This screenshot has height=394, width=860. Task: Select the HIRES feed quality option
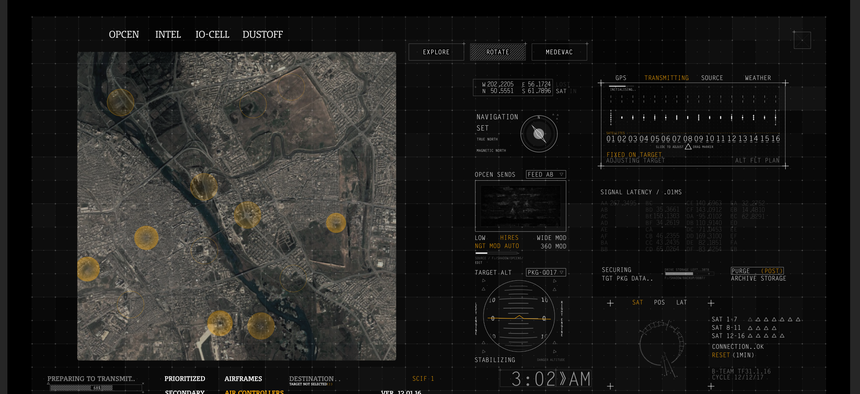click(x=509, y=238)
